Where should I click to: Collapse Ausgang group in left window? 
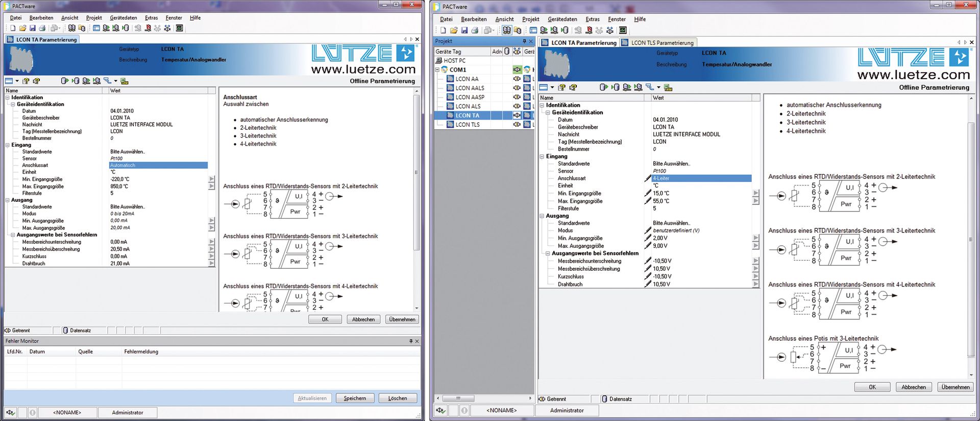(x=8, y=200)
